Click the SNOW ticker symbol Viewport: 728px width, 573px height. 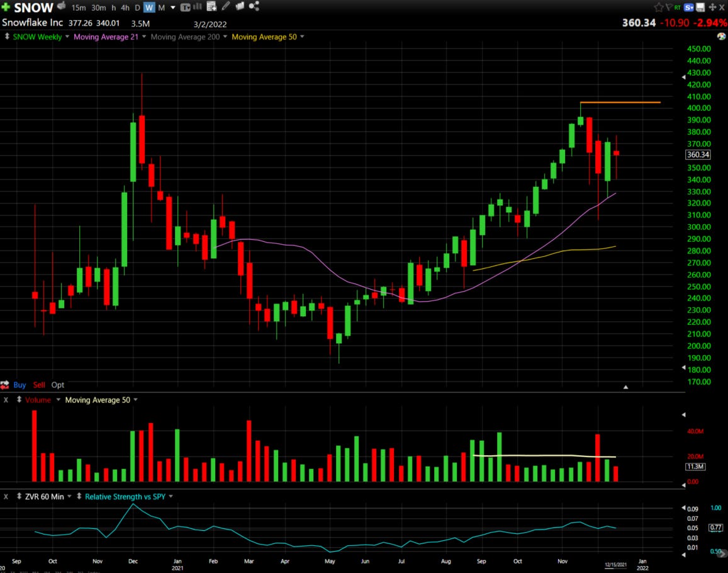(x=33, y=8)
